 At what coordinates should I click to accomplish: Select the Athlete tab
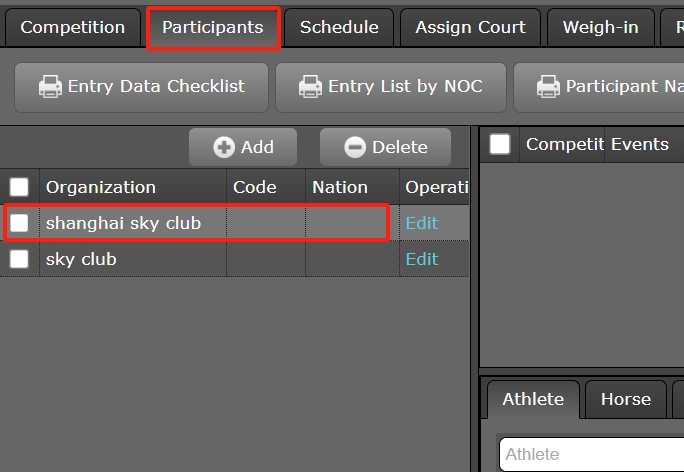point(533,399)
